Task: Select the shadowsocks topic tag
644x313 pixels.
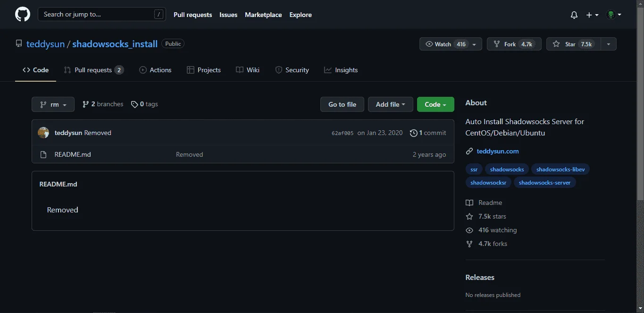Action: point(507,169)
